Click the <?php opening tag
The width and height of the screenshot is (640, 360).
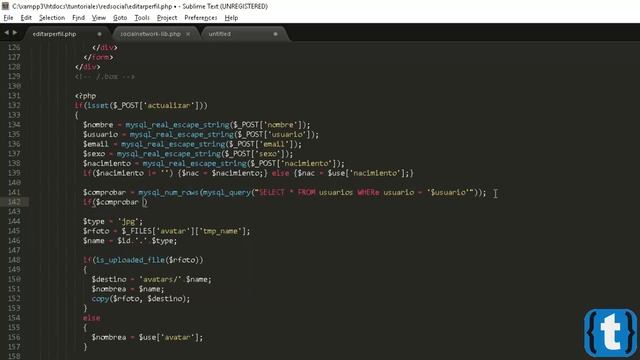click(85, 96)
